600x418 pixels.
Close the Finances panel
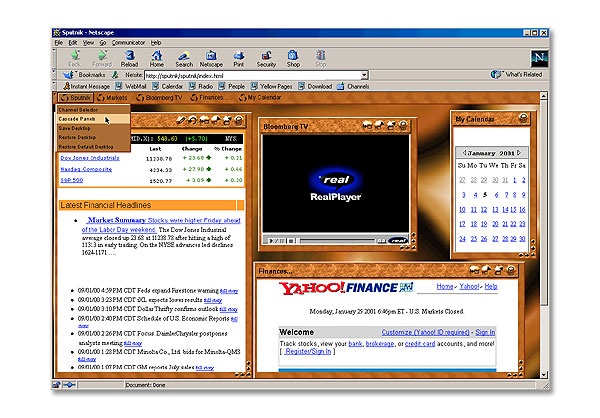pos(510,270)
